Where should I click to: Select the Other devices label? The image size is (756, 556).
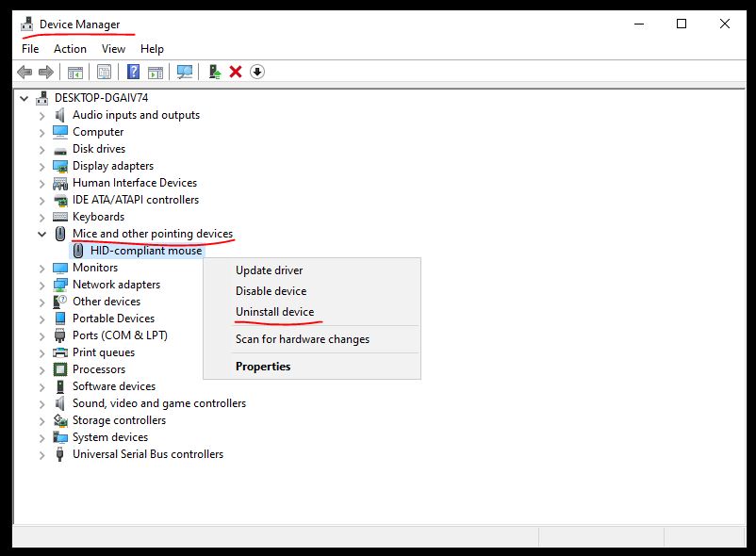click(x=107, y=302)
